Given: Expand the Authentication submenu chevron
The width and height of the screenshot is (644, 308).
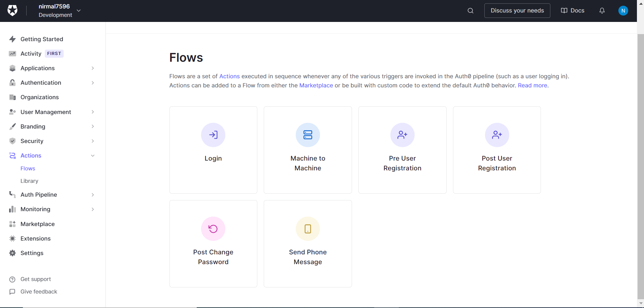Looking at the screenshot, I should (x=93, y=83).
